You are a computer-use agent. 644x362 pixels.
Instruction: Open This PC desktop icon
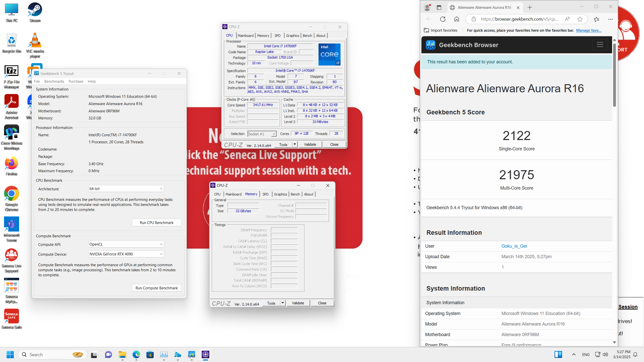pos(12,13)
